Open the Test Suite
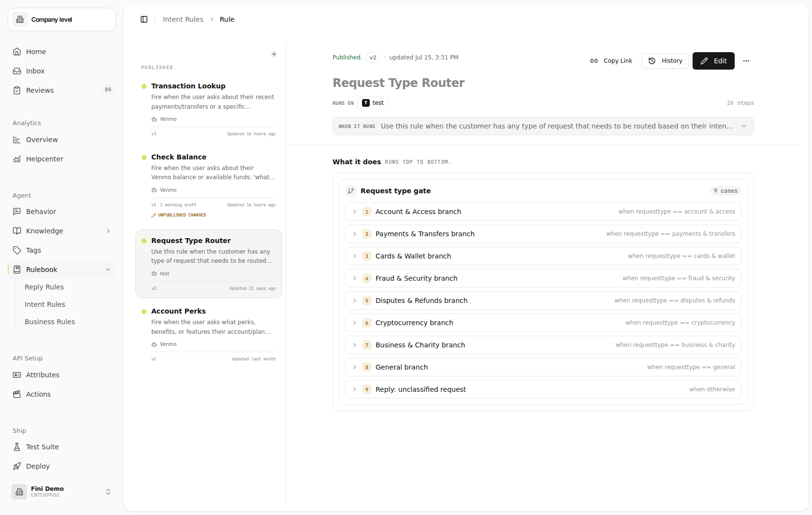 62,447
